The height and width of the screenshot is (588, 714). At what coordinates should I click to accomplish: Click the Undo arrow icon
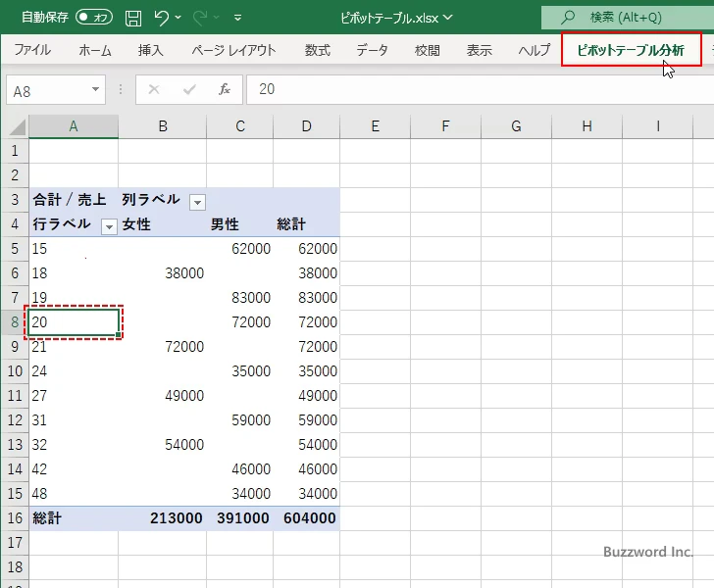pyautogui.click(x=161, y=18)
